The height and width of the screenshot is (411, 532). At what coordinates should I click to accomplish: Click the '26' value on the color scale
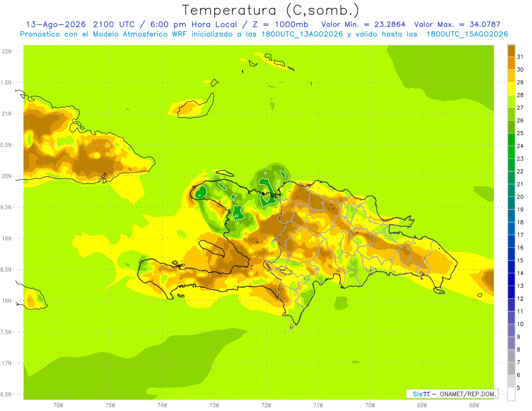pos(520,120)
